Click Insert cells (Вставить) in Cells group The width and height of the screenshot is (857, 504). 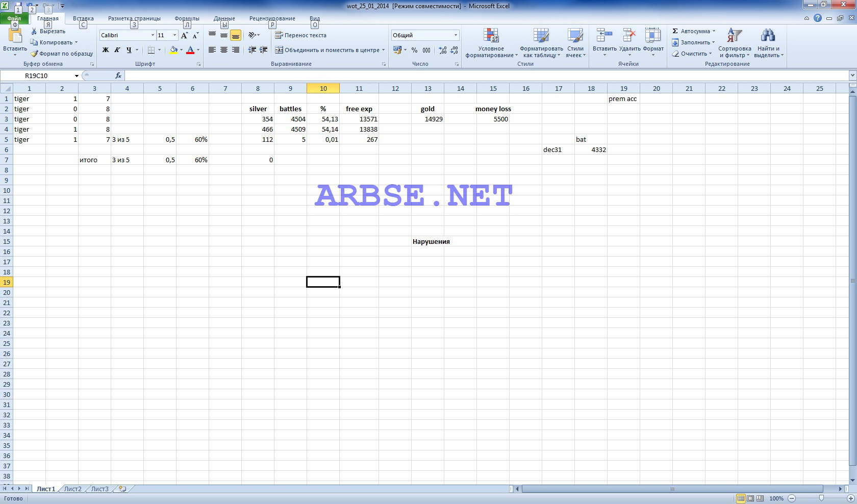pyautogui.click(x=604, y=43)
